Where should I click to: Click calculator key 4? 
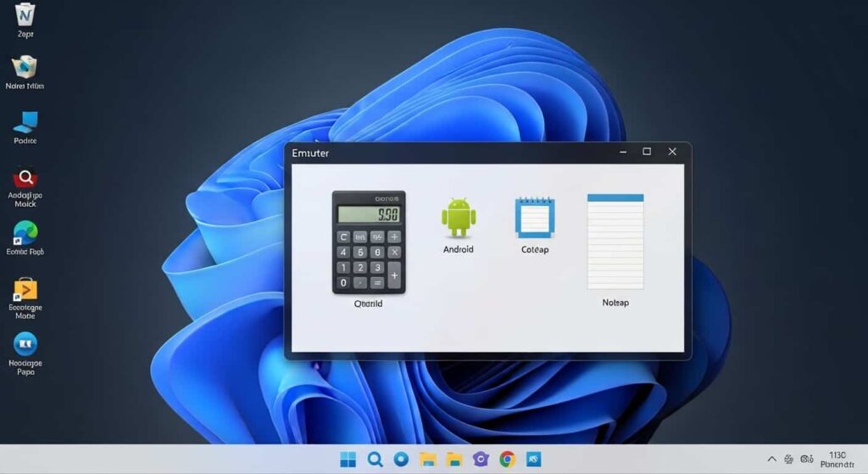(x=343, y=252)
